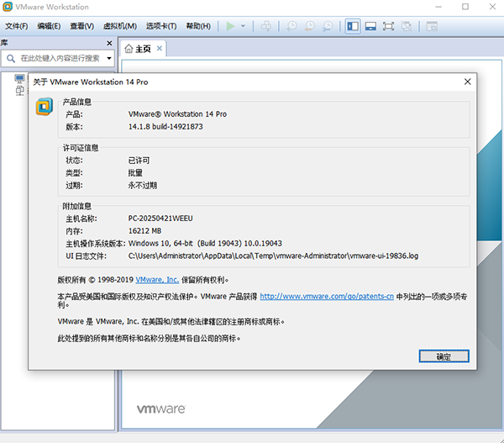Click the send Ctrl+Alt+Del toolbar icon
This screenshot has height=443, width=504.
(x=265, y=26)
